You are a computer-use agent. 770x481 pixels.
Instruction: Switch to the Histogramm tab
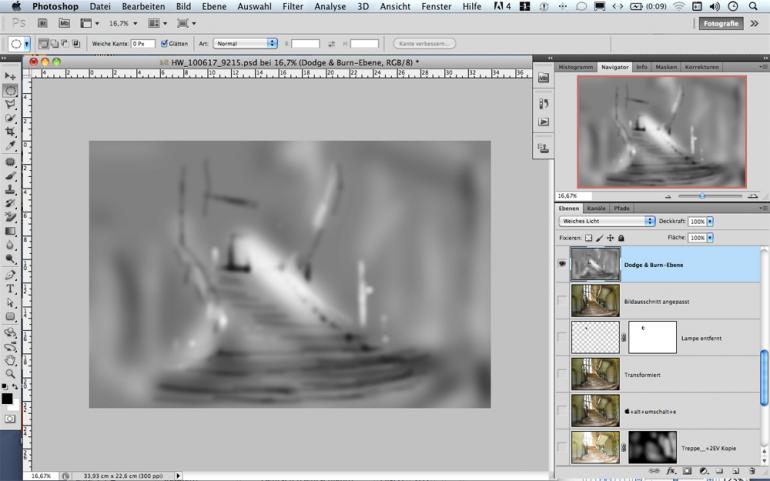coord(576,67)
